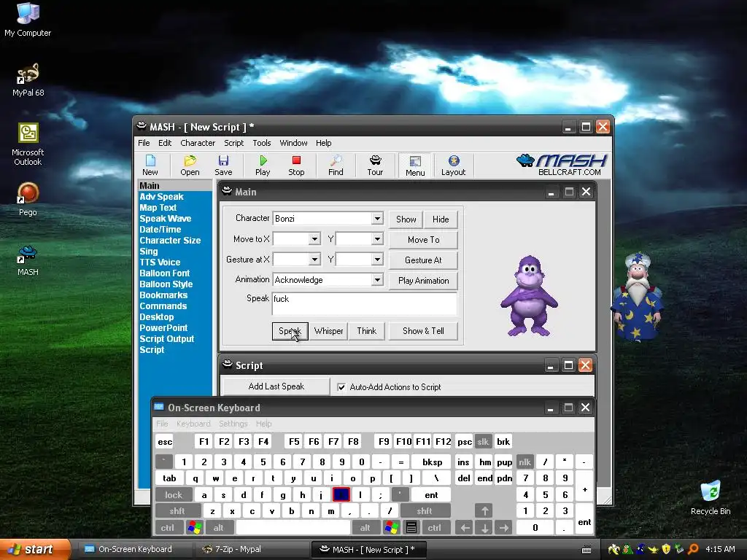Click Add Last Speak button
The image size is (747, 560).
276,386
